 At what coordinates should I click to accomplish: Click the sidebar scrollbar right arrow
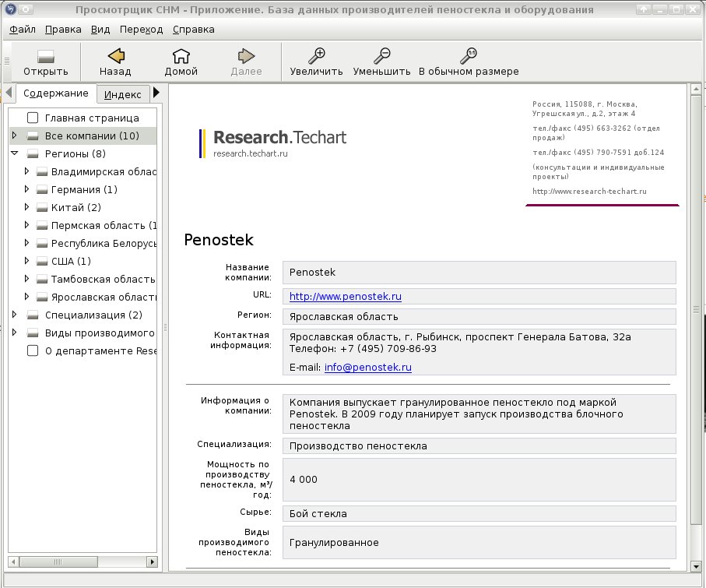pyautogui.click(x=153, y=562)
